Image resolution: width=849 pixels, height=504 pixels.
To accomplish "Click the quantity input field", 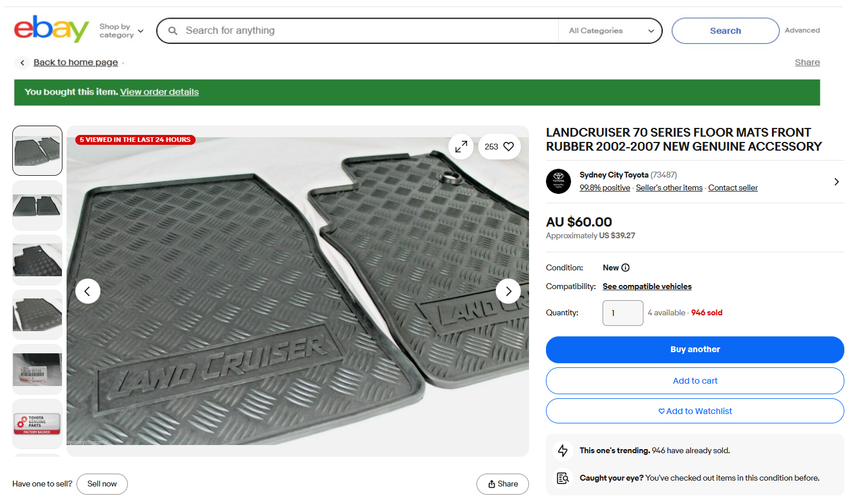I will tap(622, 313).
